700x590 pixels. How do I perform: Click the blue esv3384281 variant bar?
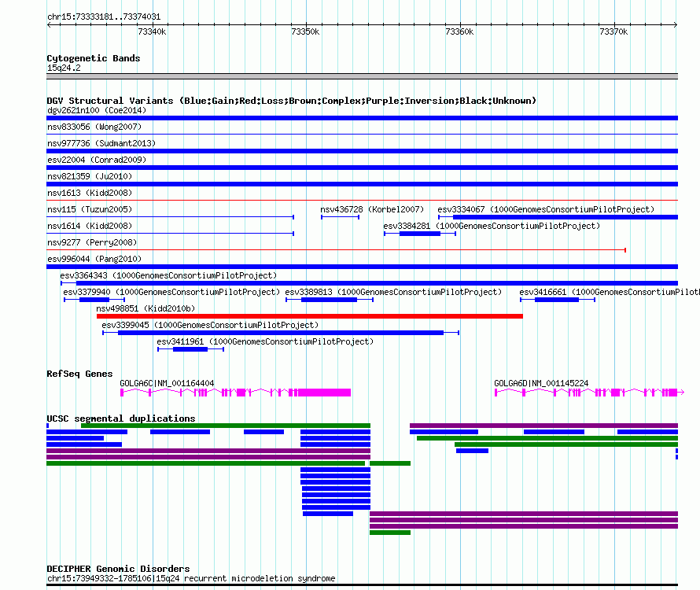pos(420,234)
